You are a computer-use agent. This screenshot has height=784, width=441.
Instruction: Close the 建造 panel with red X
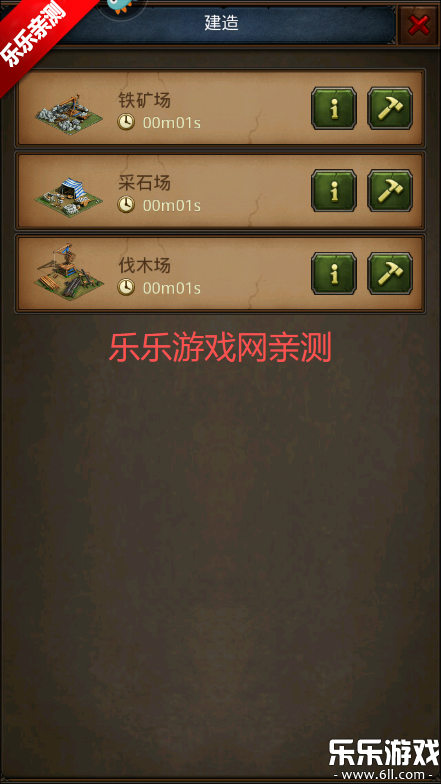418,24
